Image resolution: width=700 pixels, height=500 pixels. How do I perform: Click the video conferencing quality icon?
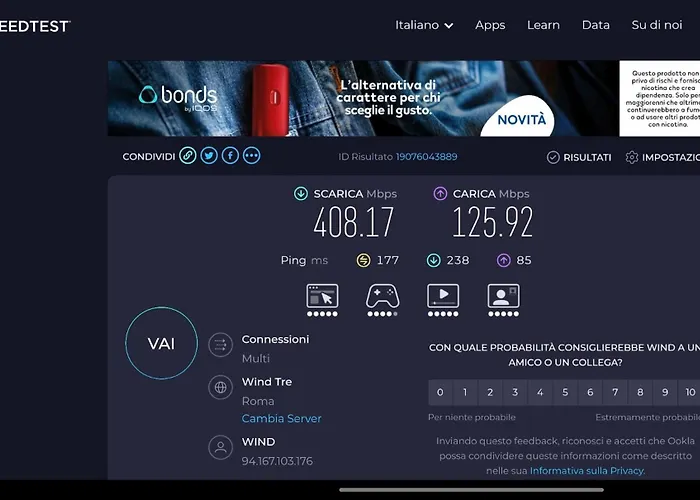(x=504, y=296)
